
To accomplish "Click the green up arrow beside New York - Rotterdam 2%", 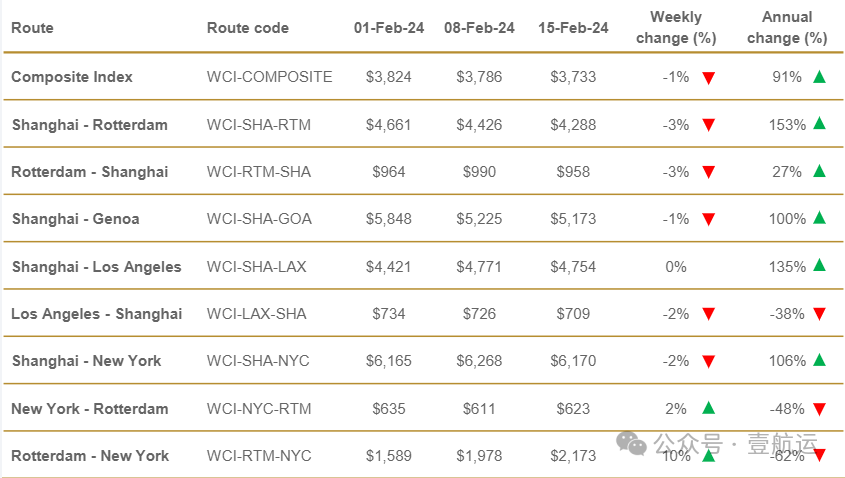I will point(709,408).
